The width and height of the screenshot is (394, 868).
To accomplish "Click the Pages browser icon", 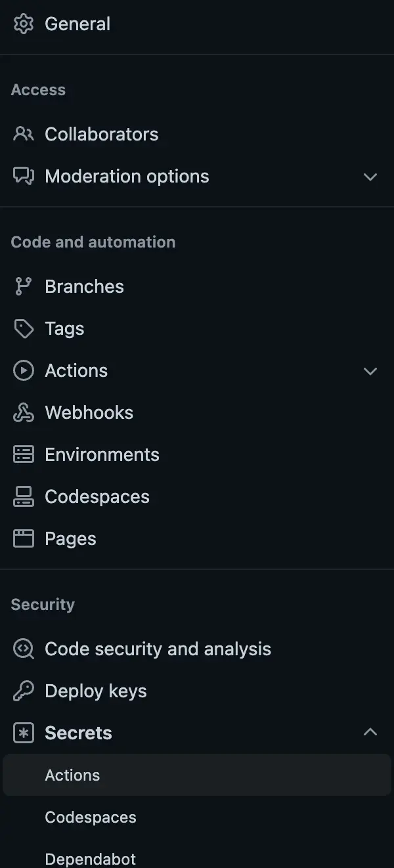I will [24, 539].
